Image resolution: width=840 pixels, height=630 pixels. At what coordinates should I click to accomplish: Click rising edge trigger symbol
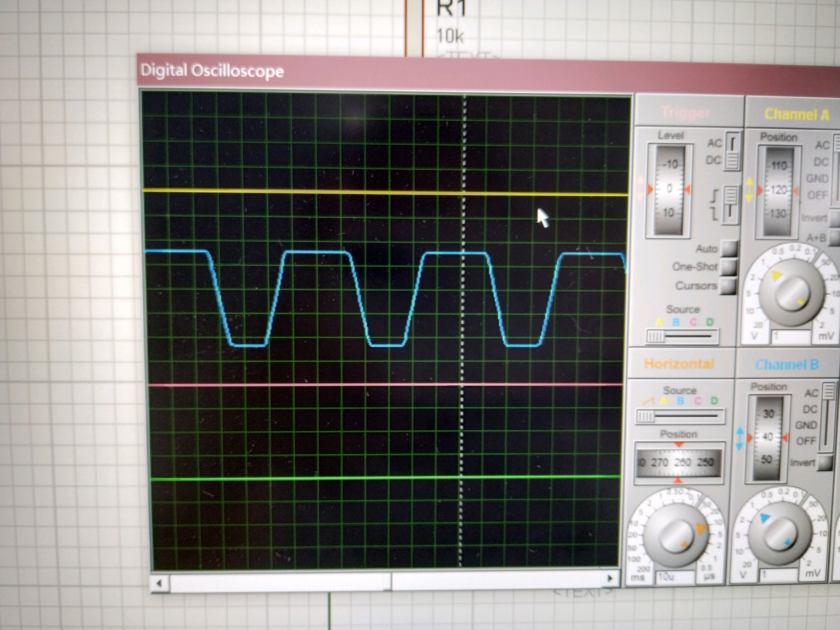(714, 196)
